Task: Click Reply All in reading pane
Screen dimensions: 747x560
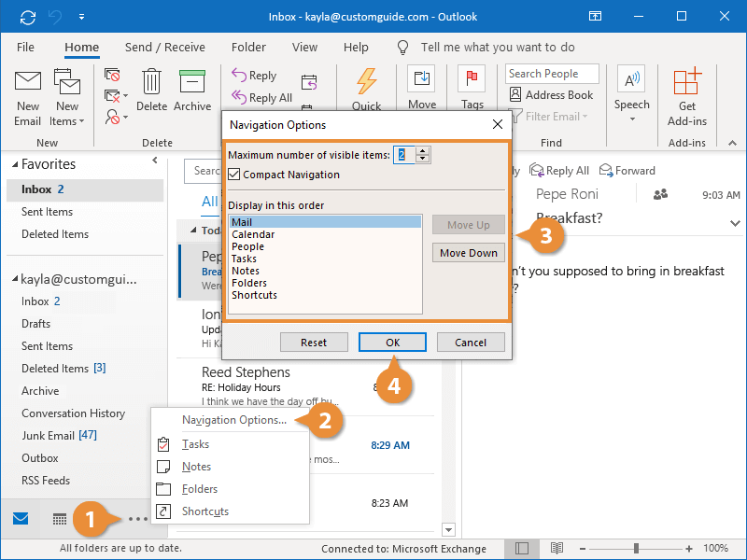Action: coord(559,171)
